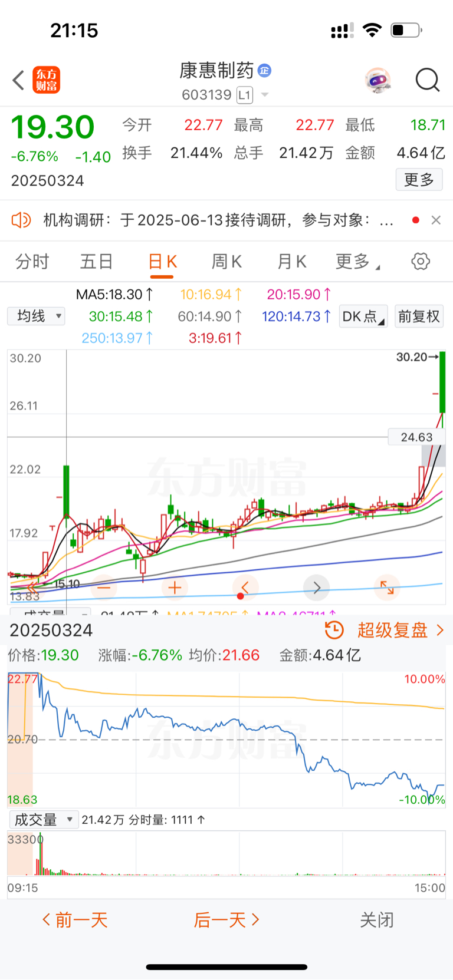
Task: Tap the speaker announcement icon
Action: click(21, 220)
